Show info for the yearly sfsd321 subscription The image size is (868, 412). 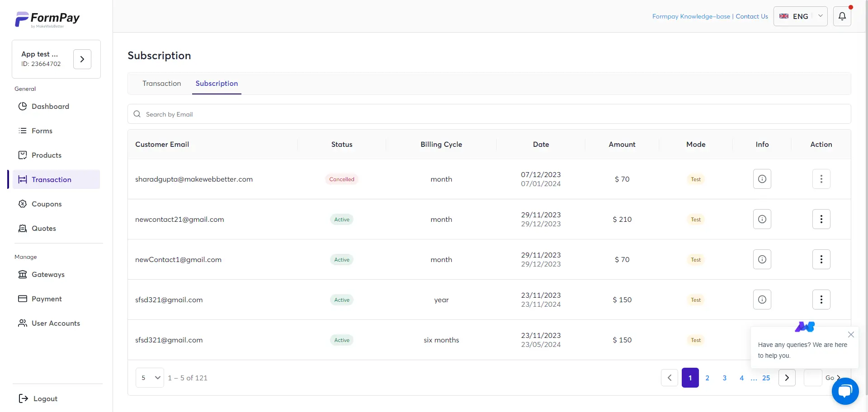(x=762, y=300)
